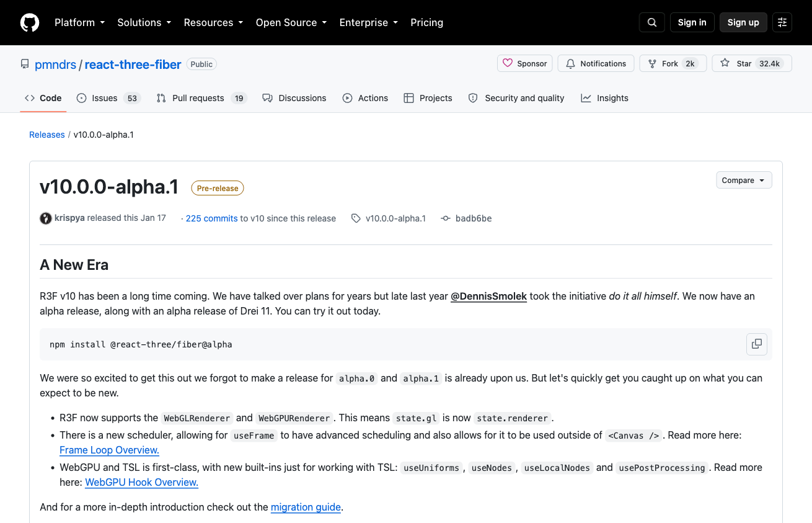Expand the Enterprise menu
This screenshot has height=523, width=812.
pyautogui.click(x=368, y=22)
